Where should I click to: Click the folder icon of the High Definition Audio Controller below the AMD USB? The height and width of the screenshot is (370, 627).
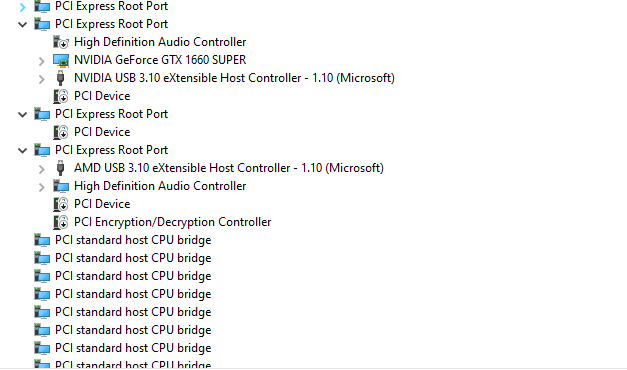[x=61, y=186]
